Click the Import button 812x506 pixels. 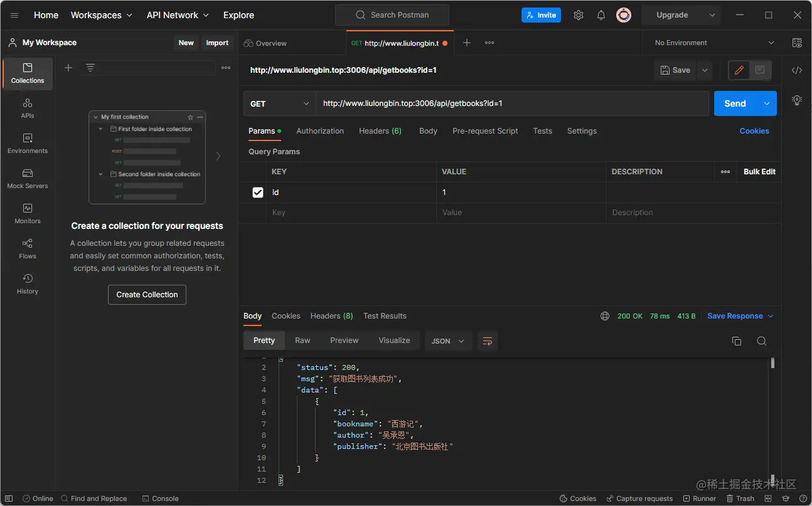(x=217, y=43)
